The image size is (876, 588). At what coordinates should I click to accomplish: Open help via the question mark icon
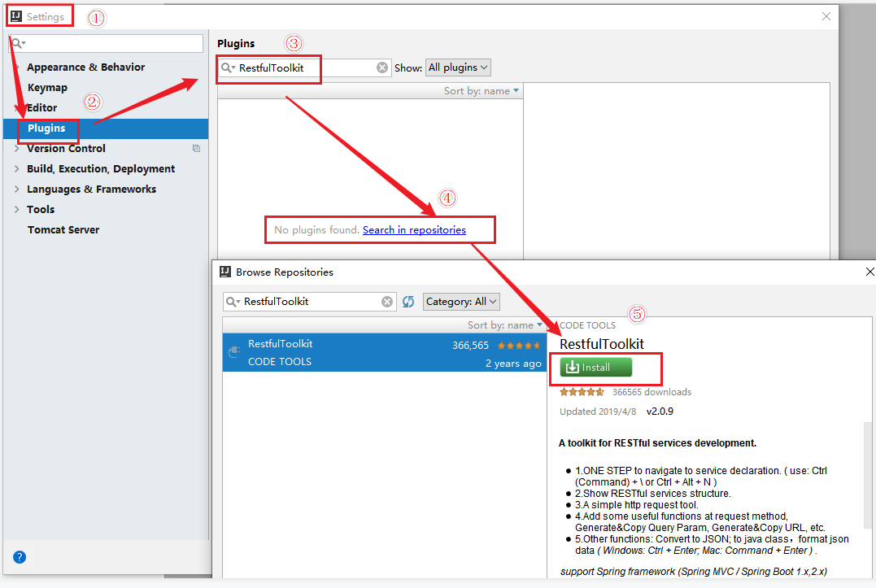(20, 557)
